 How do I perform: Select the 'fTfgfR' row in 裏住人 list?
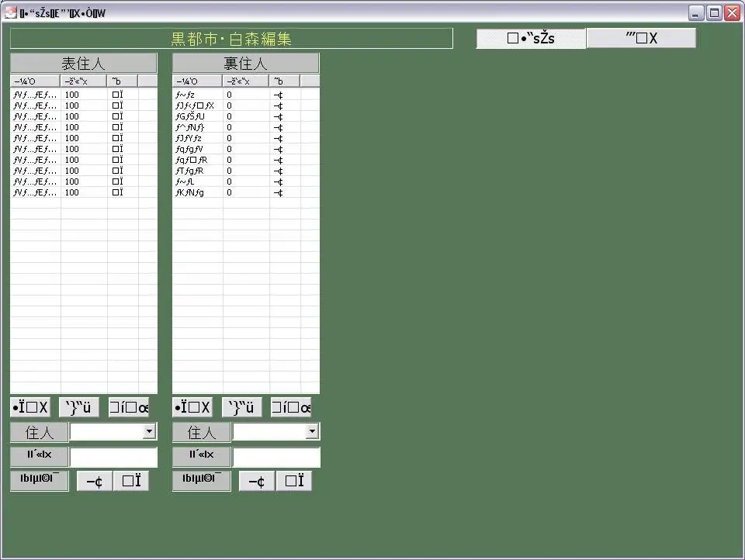(246, 171)
